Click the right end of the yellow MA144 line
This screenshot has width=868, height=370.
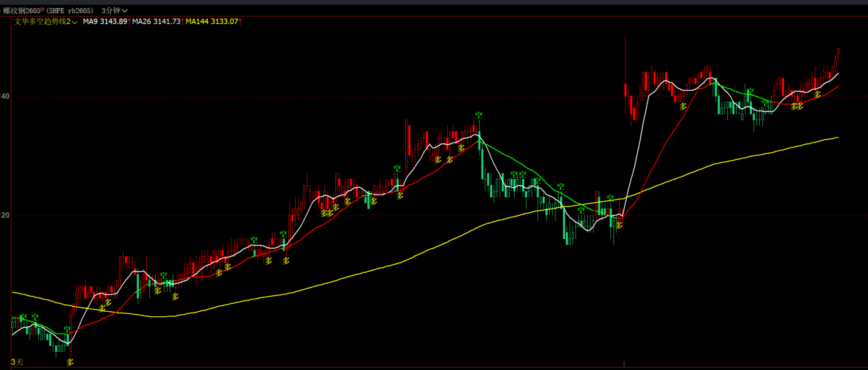pos(837,137)
